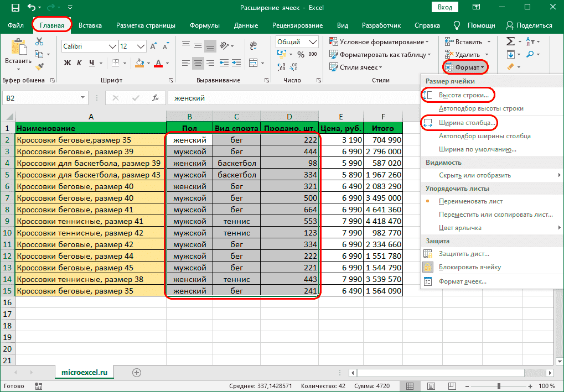Click the Вход sign-in button
Screen dimensions: 564x392
click(444, 7)
